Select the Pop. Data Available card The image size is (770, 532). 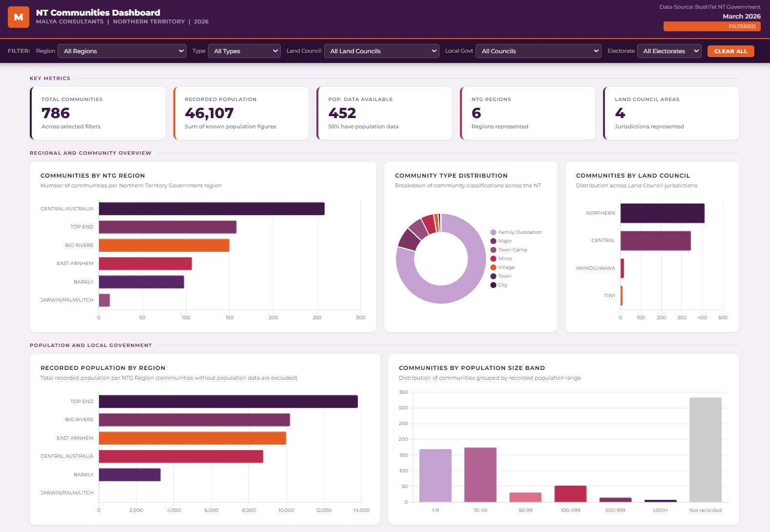[x=384, y=113]
